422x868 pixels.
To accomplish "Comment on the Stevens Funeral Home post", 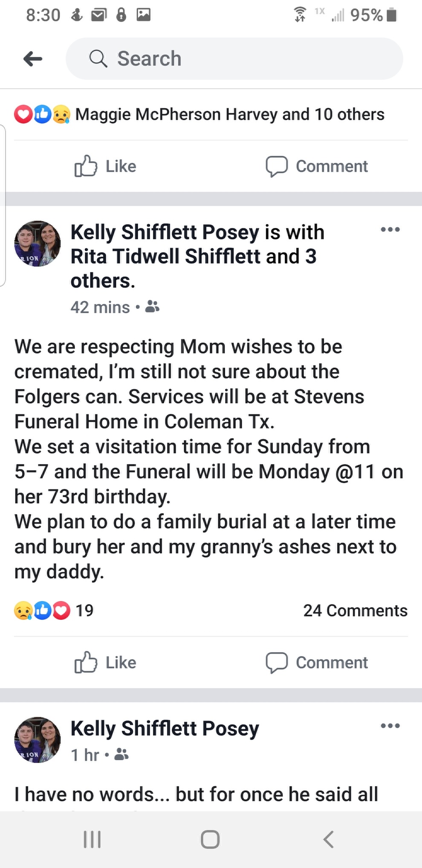I will click(x=317, y=663).
